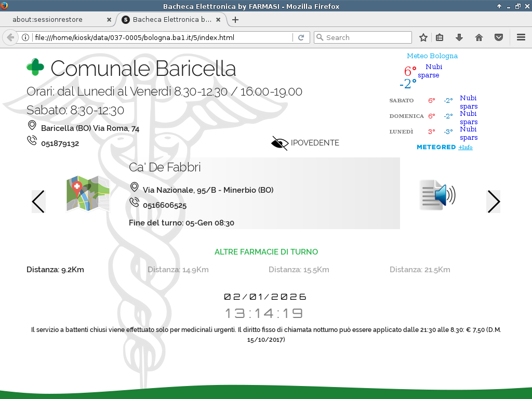Play the audio text reader icon
Image resolution: width=532 pixels, height=399 pixels.
pyautogui.click(x=437, y=195)
